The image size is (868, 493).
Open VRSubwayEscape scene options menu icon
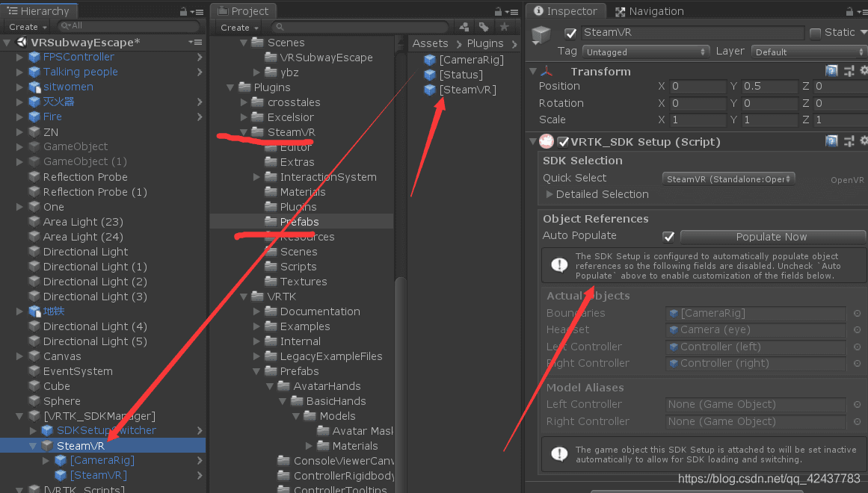coord(195,42)
